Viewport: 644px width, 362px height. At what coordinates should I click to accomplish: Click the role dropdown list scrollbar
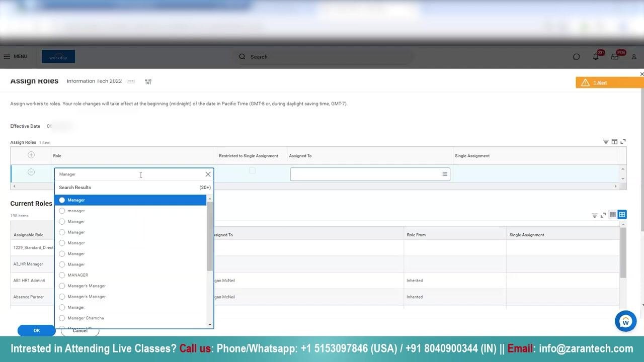coord(210,236)
